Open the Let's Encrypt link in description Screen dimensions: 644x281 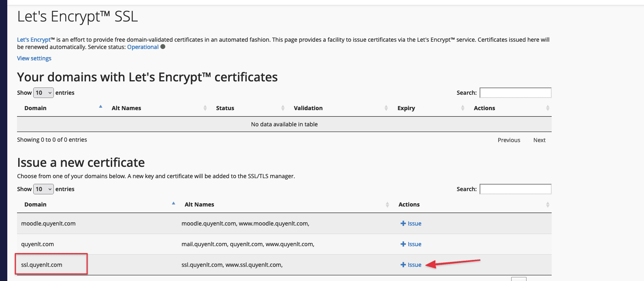click(34, 40)
